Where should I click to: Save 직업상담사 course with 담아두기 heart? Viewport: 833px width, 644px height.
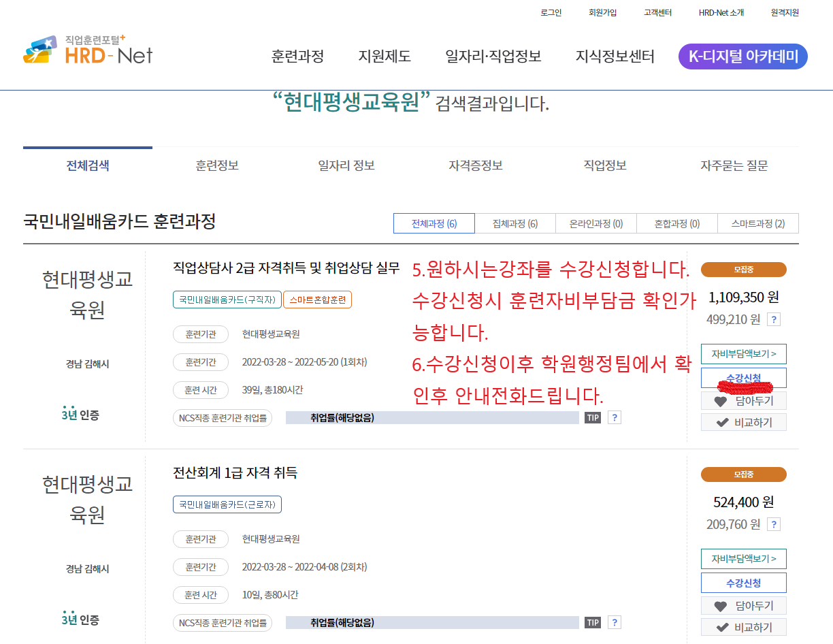tap(744, 401)
